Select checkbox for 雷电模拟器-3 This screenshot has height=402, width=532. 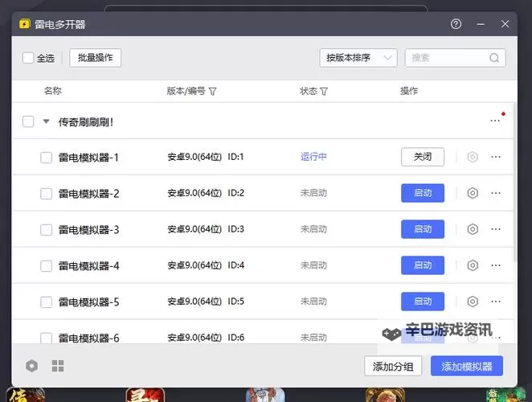point(46,230)
